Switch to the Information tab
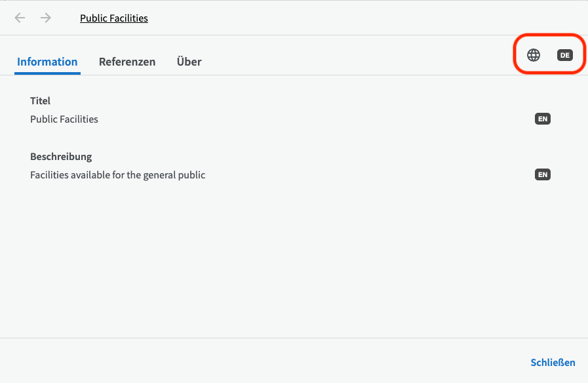This screenshot has width=588, height=383. click(x=47, y=62)
